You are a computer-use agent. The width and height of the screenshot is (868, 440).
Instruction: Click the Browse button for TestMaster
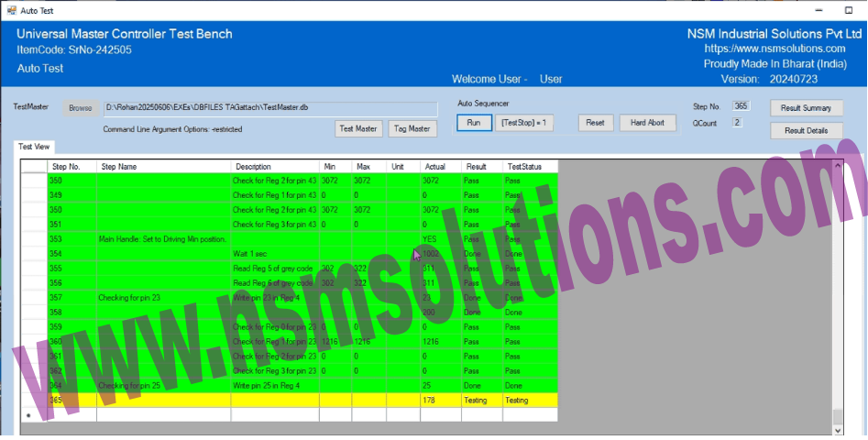pos(81,108)
